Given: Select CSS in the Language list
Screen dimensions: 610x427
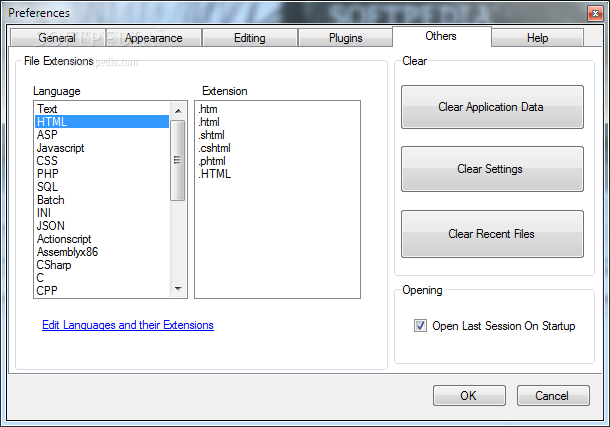Looking at the screenshot, I should point(102,161).
